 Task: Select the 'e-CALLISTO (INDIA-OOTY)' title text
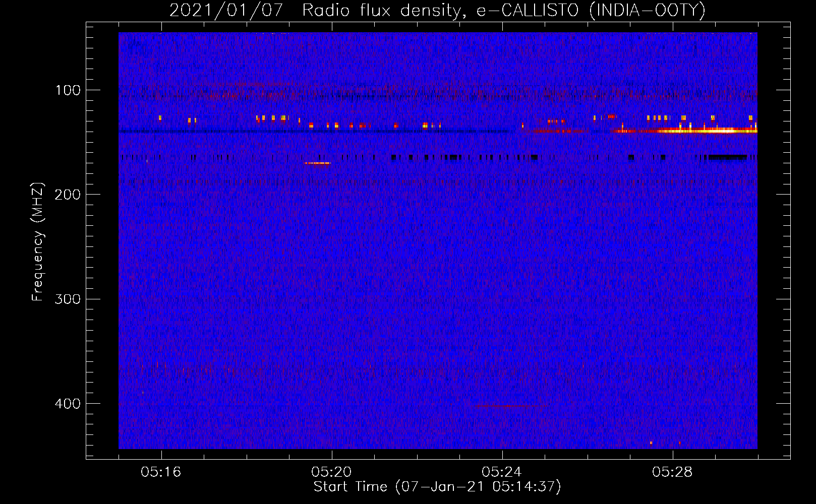[x=591, y=11]
